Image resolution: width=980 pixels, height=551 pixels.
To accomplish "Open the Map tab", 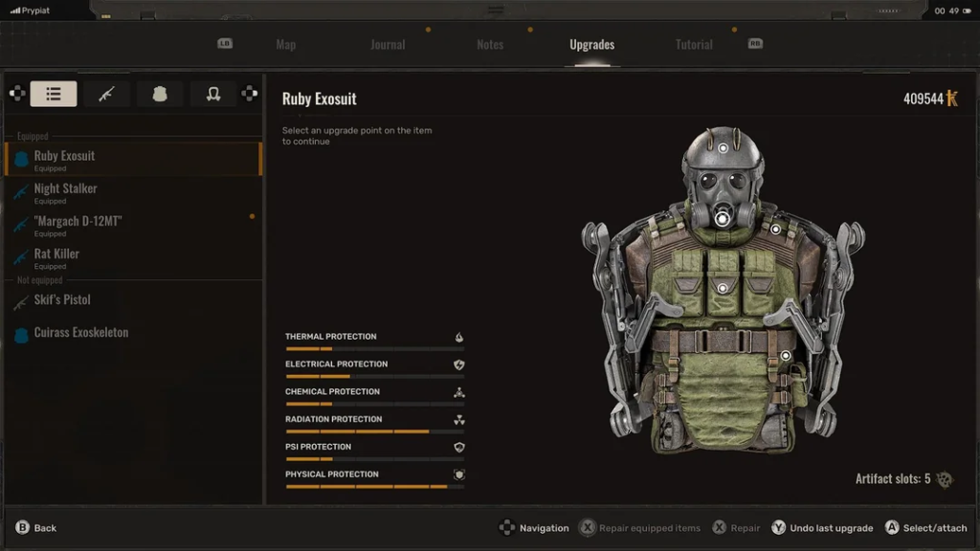I will coord(285,45).
